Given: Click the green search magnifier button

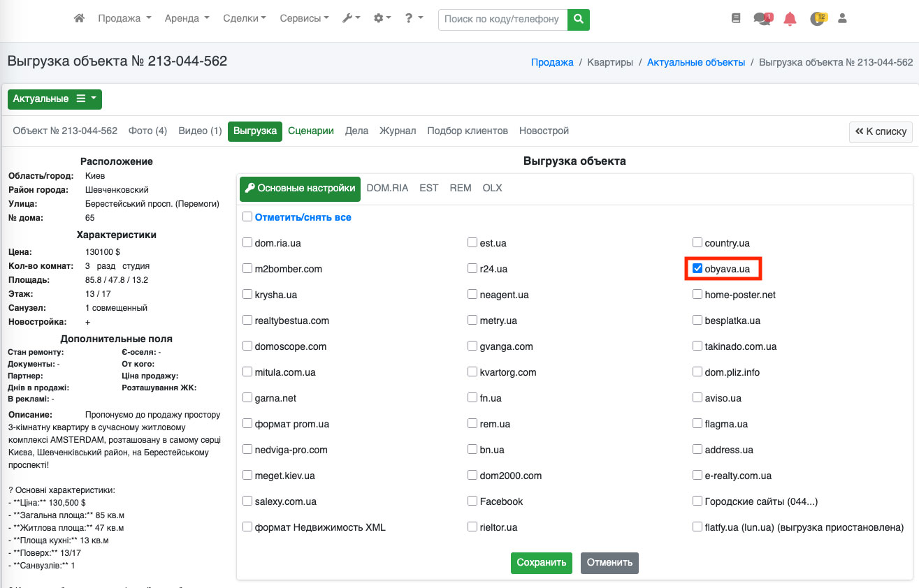Looking at the screenshot, I should pos(578,20).
